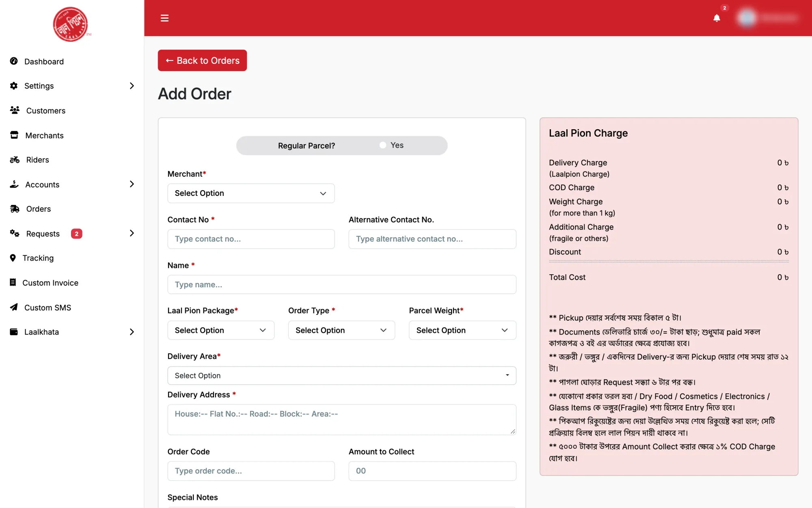Open Tracking from the sidebar

38,258
